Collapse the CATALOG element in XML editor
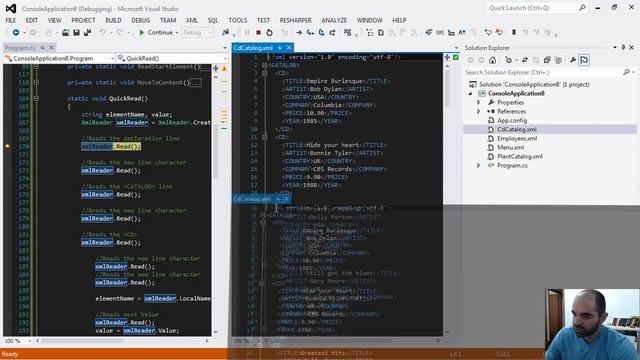This screenshot has width=640, height=360. click(x=264, y=65)
